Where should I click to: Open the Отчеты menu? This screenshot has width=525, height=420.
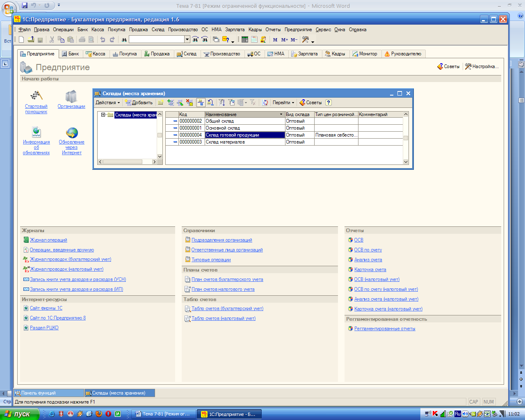(273, 30)
